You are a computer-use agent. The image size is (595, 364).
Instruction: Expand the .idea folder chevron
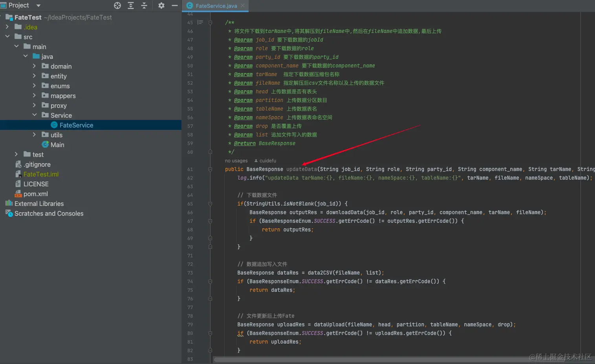tap(7, 27)
